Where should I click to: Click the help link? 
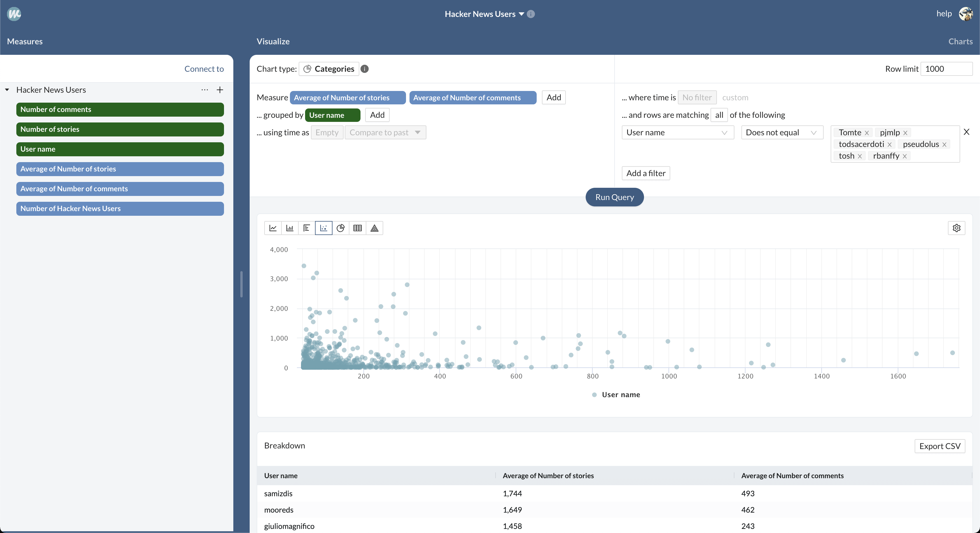[x=944, y=14]
